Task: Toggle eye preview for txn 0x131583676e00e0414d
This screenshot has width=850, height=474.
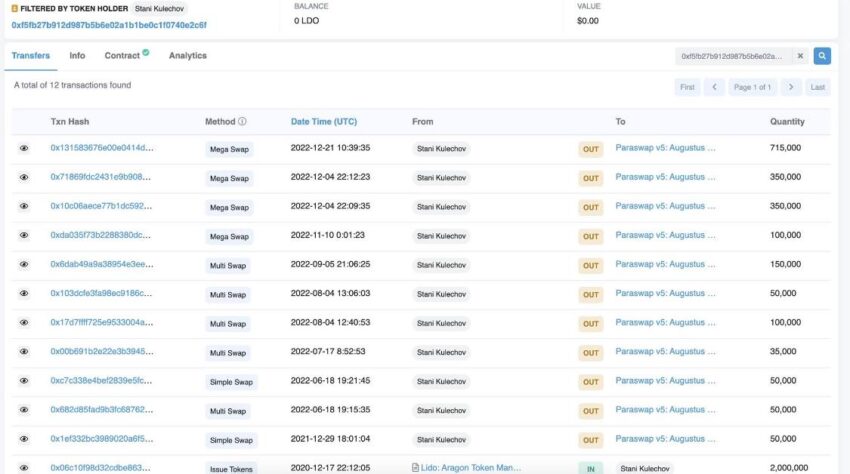Action: coord(24,148)
